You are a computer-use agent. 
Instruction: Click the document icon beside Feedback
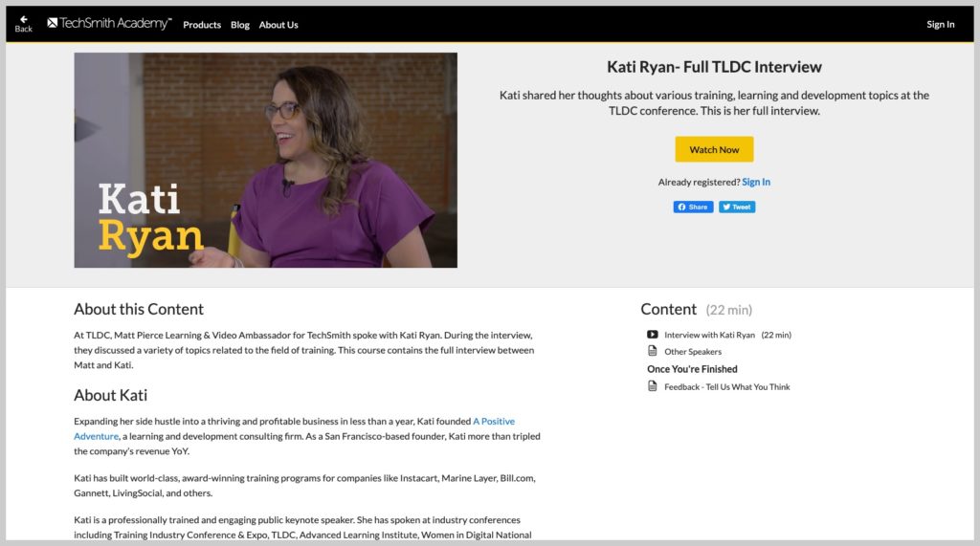tap(653, 386)
